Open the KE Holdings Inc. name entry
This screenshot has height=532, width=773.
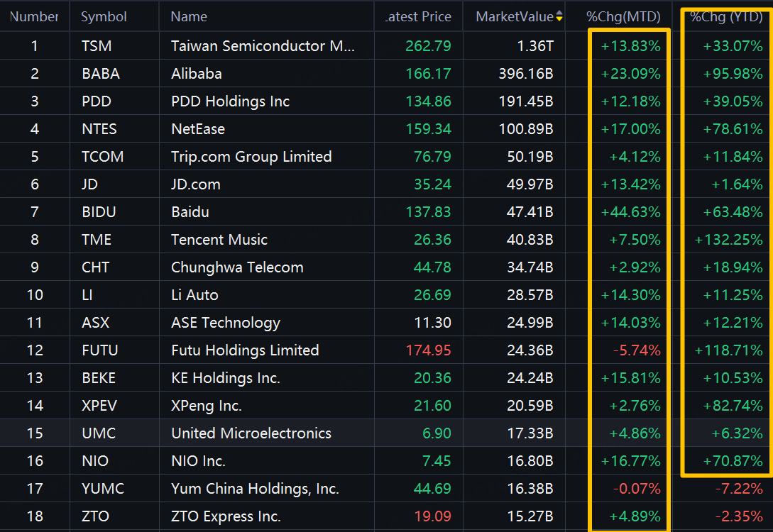coord(226,377)
